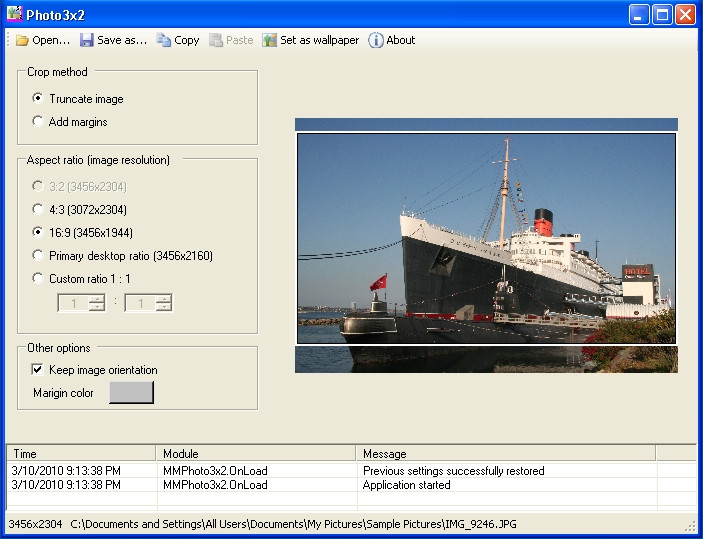
Task: Increase the first custom ratio value
Action: [97, 299]
